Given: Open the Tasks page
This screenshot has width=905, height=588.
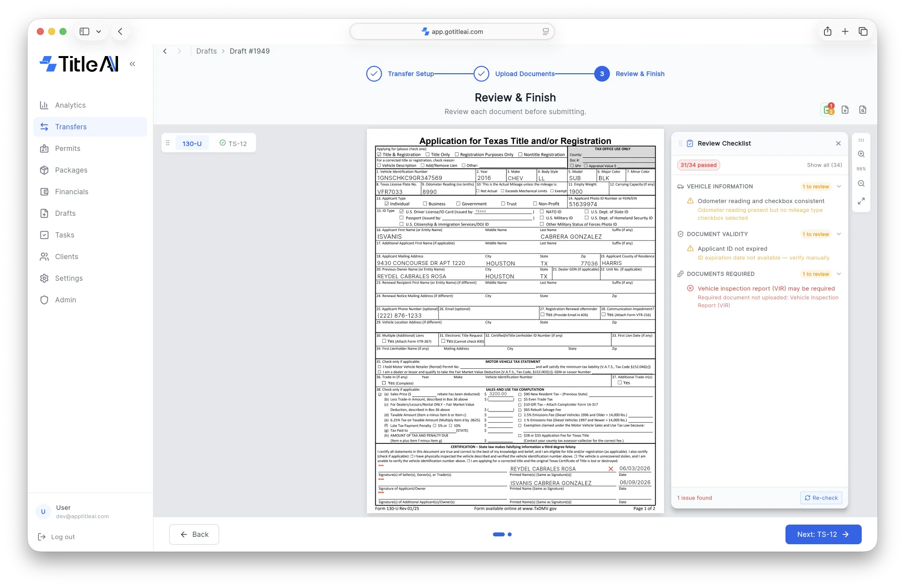Looking at the screenshot, I should click(x=90, y=235).
